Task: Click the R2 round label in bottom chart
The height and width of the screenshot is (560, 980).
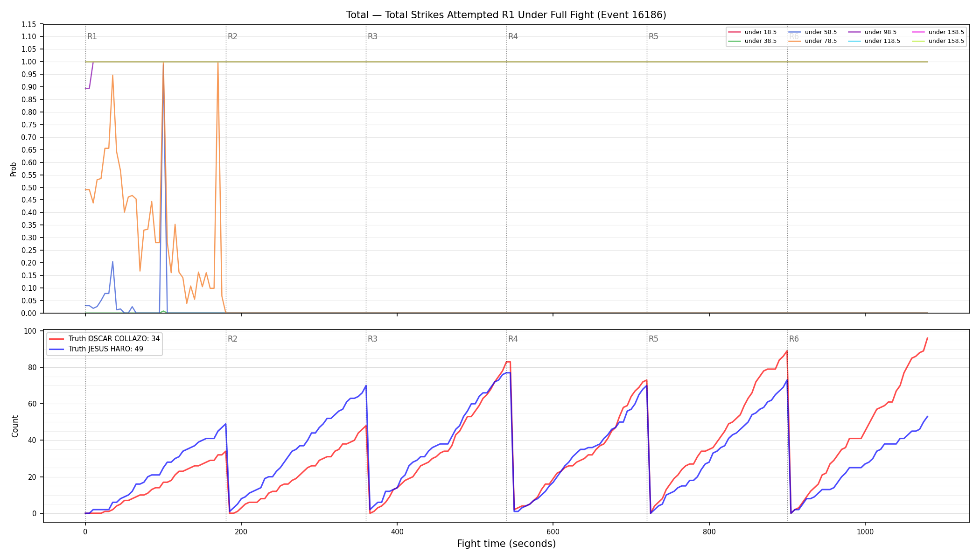Action: pos(232,339)
